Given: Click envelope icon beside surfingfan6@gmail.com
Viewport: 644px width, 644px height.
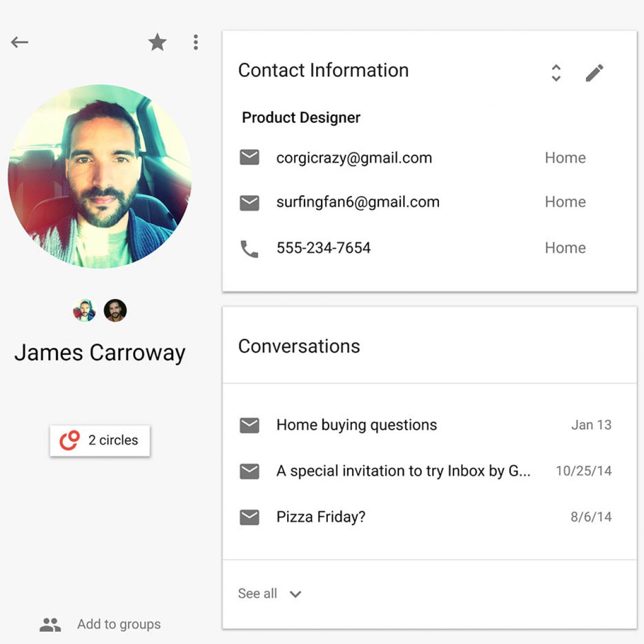Looking at the screenshot, I should [250, 202].
